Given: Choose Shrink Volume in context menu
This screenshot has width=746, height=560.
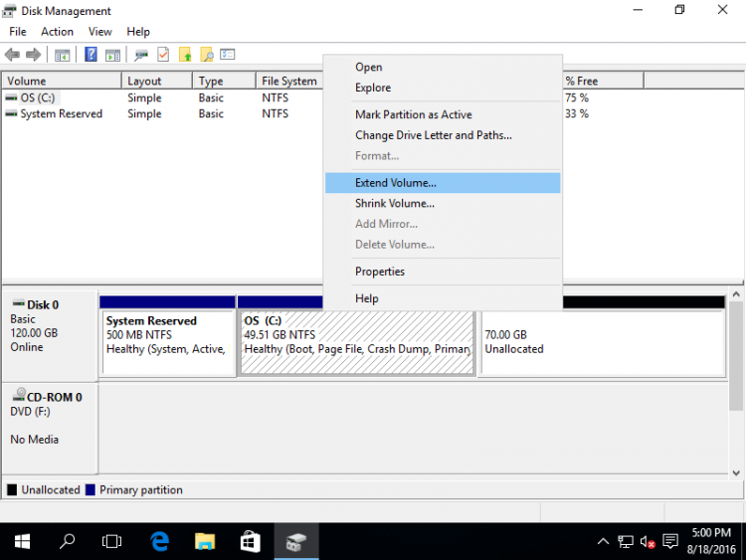Looking at the screenshot, I should [394, 203].
